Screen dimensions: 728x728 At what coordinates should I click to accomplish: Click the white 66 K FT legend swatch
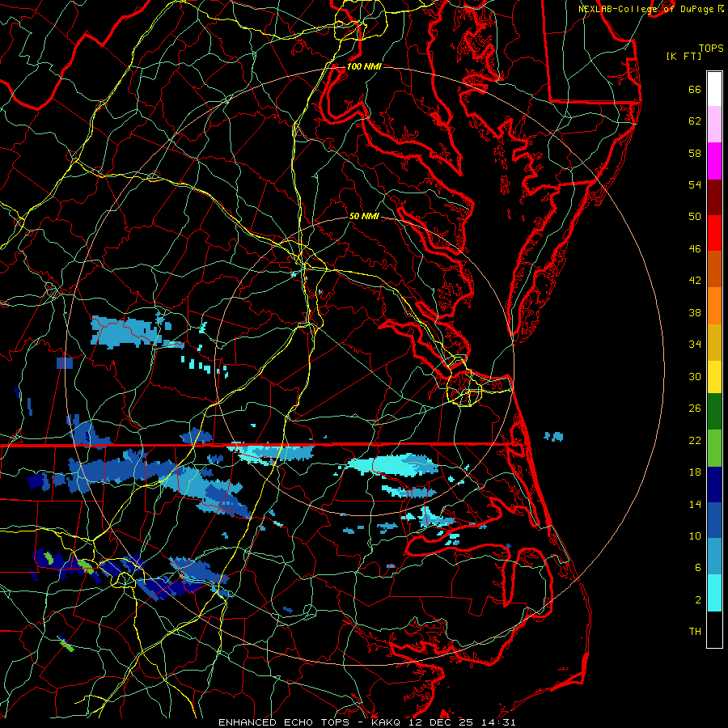tap(714, 89)
